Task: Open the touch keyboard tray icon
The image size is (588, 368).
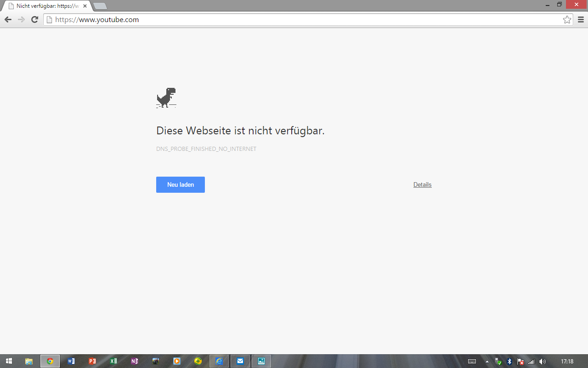Action: (x=472, y=362)
